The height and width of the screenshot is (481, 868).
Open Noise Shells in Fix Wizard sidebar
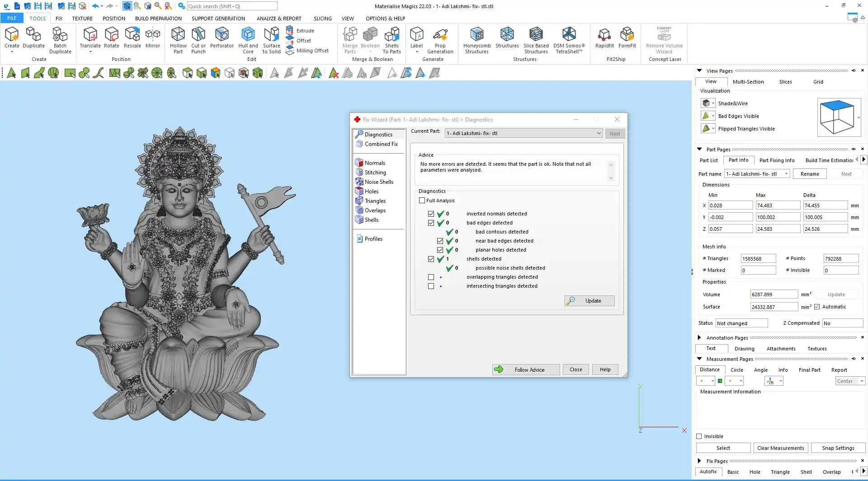(378, 182)
